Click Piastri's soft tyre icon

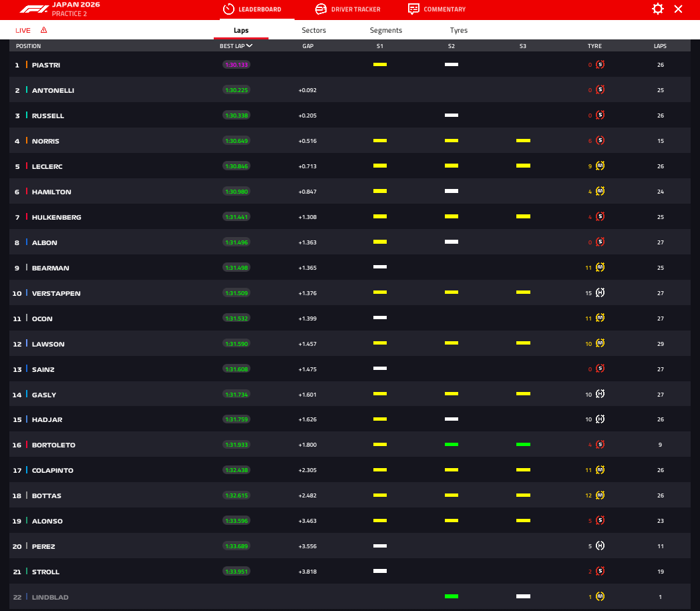[600, 65]
